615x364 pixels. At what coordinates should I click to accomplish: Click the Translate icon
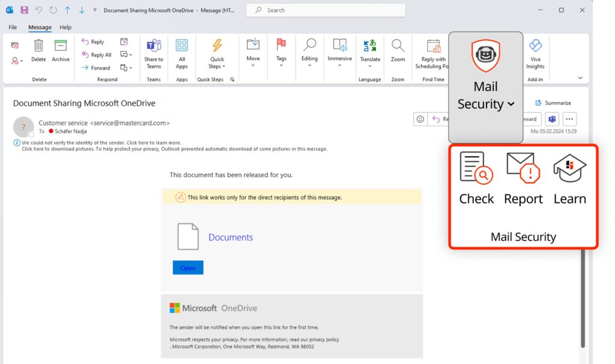point(370,53)
